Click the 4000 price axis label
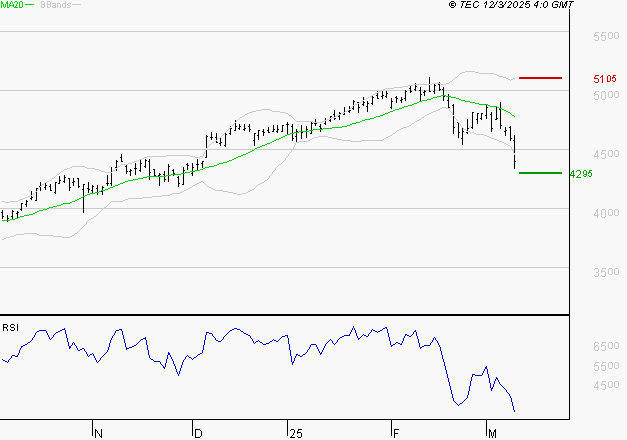Viewport: 627px width, 440px height. click(606, 213)
